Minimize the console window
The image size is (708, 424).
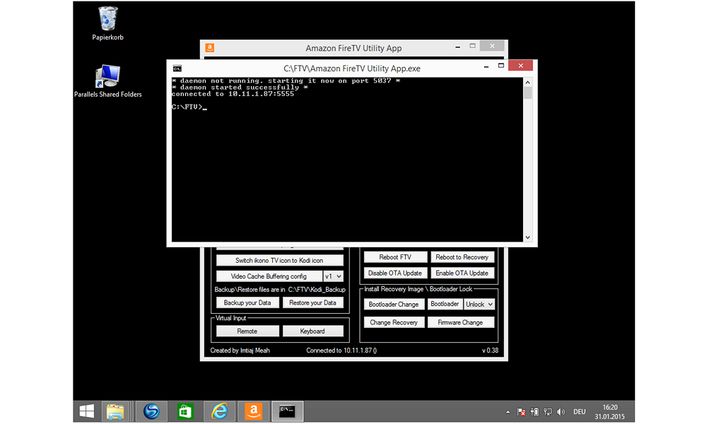pos(486,67)
